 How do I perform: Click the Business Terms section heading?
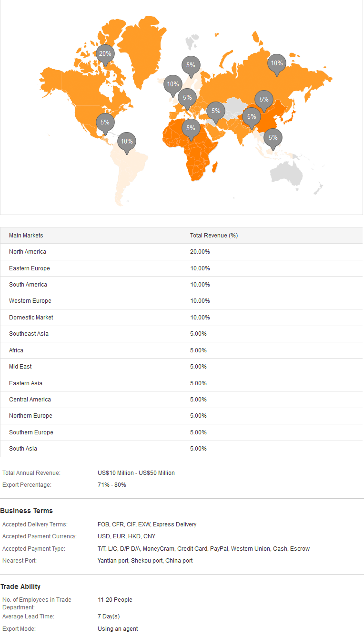pyautogui.click(x=27, y=511)
